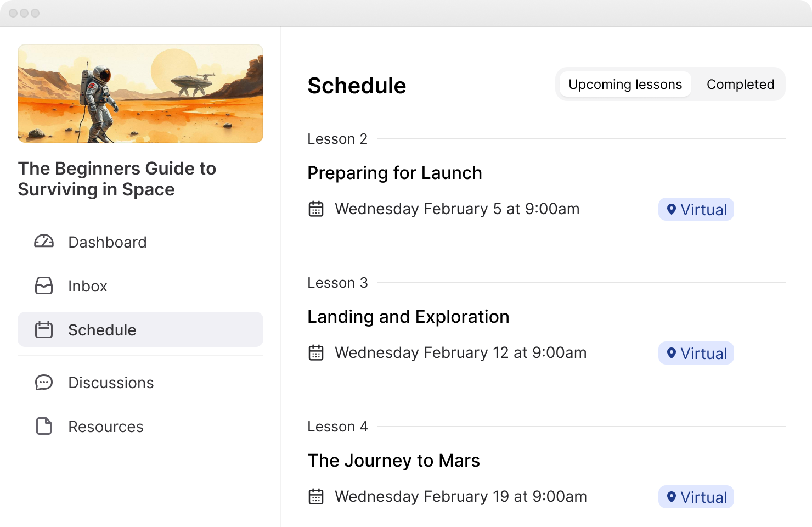
Task: Click the Virtual badge for Lesson 2
Action: tap(696, 209)
